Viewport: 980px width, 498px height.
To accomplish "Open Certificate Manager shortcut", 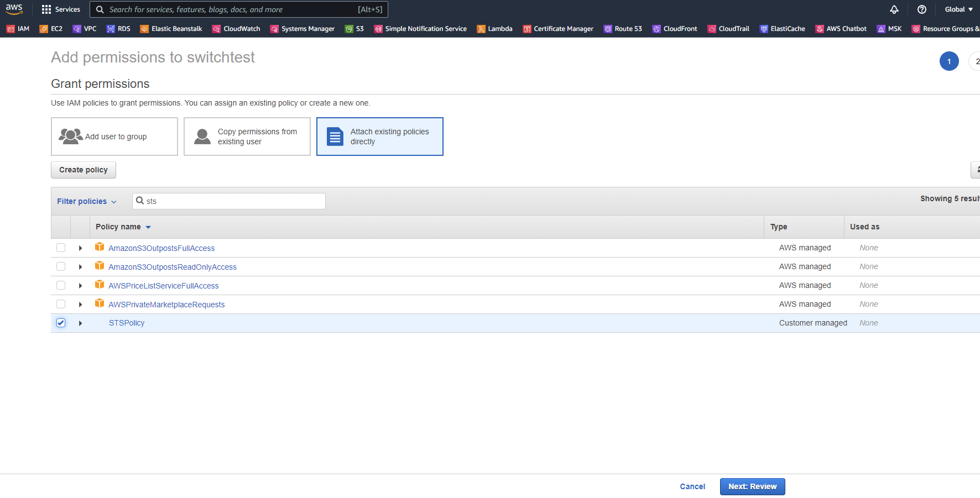I will 558,29.
